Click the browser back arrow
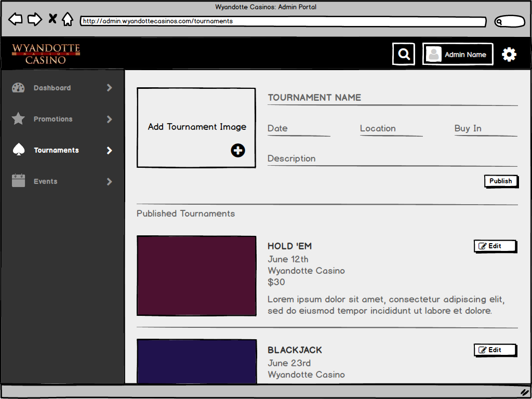The width and height of the screenshot is (532, 399). (x=15, y=19)
